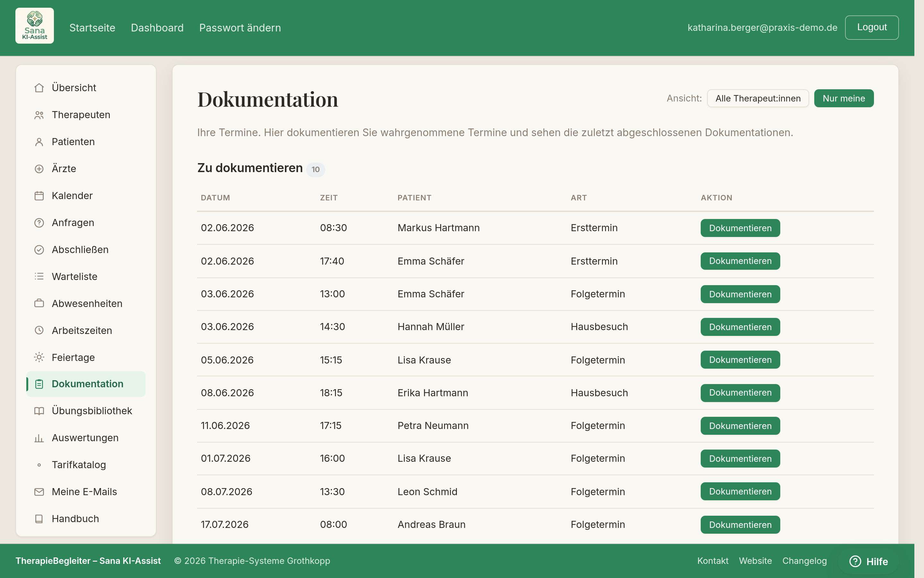Go to Dashboard in top navigation

point(157,28)
